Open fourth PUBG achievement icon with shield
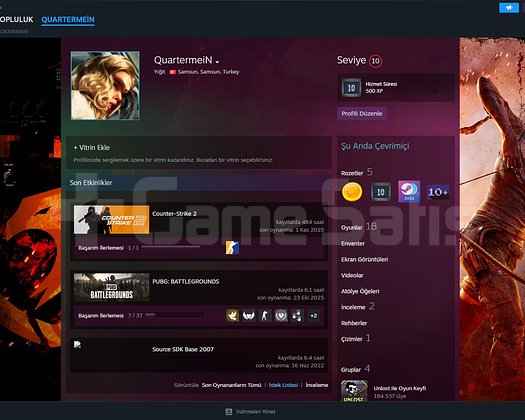Screen dimensions: 525x420 [x=281, y=316]
